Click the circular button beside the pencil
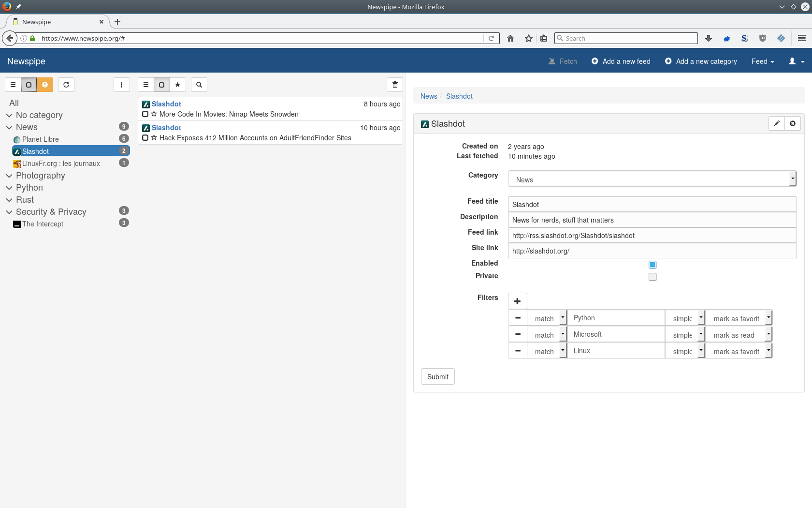 [x=793, y=123]
